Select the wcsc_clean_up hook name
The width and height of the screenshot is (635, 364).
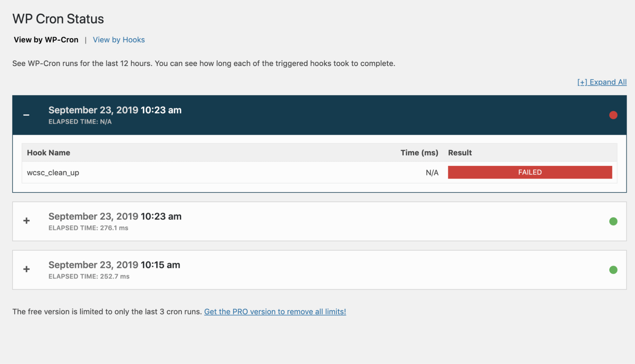click(53, 173)
